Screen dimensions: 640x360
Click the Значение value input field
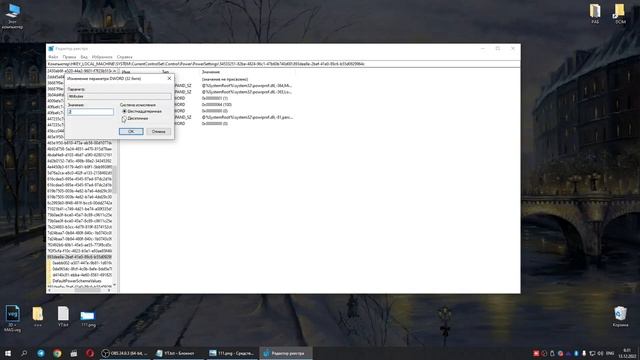coord(91,112)
